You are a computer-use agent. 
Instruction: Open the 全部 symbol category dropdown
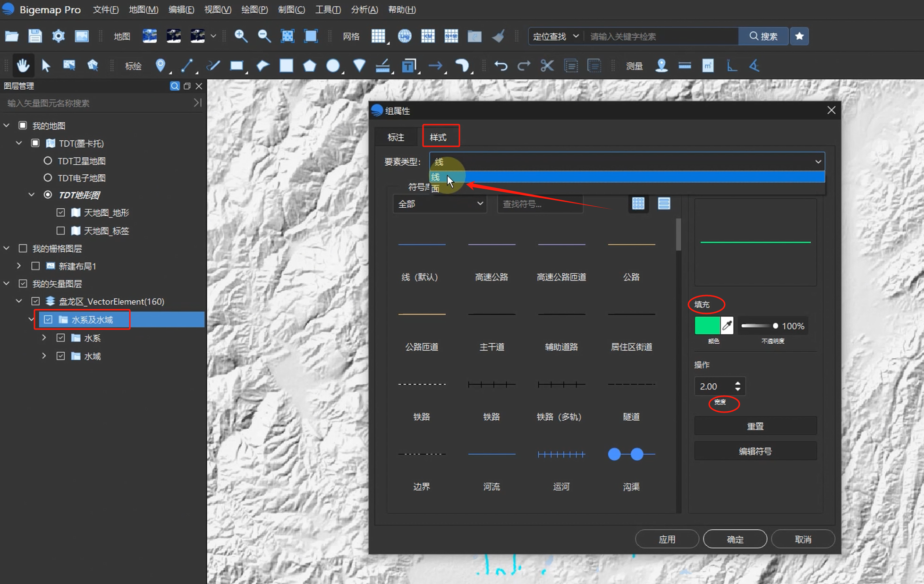[440, 204]
